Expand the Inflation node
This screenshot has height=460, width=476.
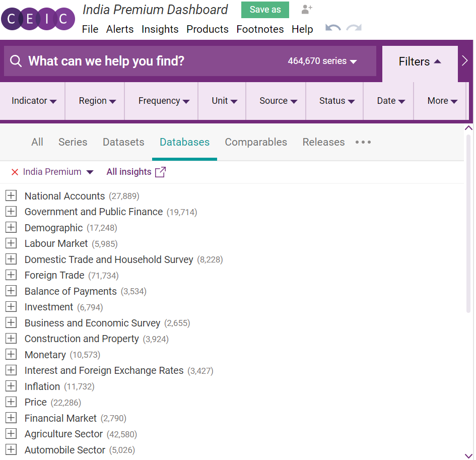(11, 386)
